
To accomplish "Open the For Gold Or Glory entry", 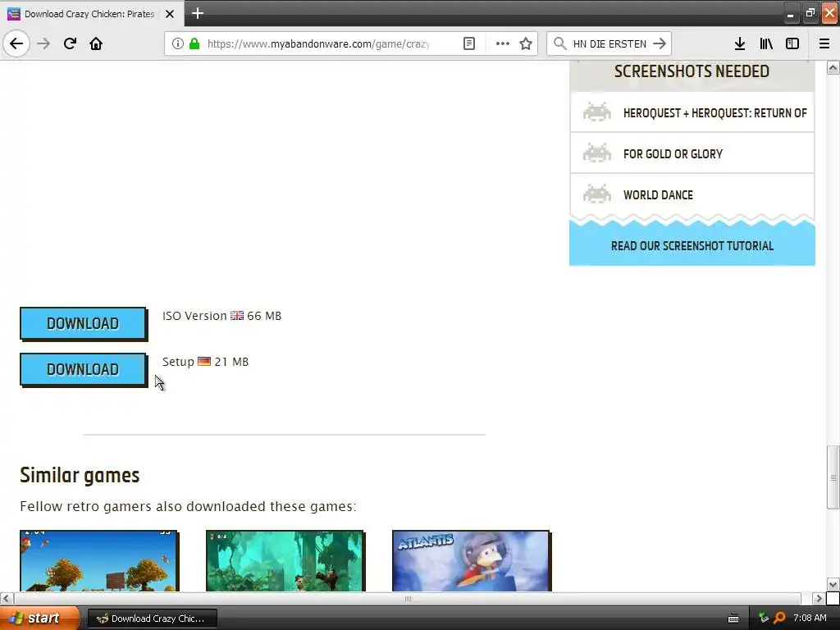I will 692,153.
